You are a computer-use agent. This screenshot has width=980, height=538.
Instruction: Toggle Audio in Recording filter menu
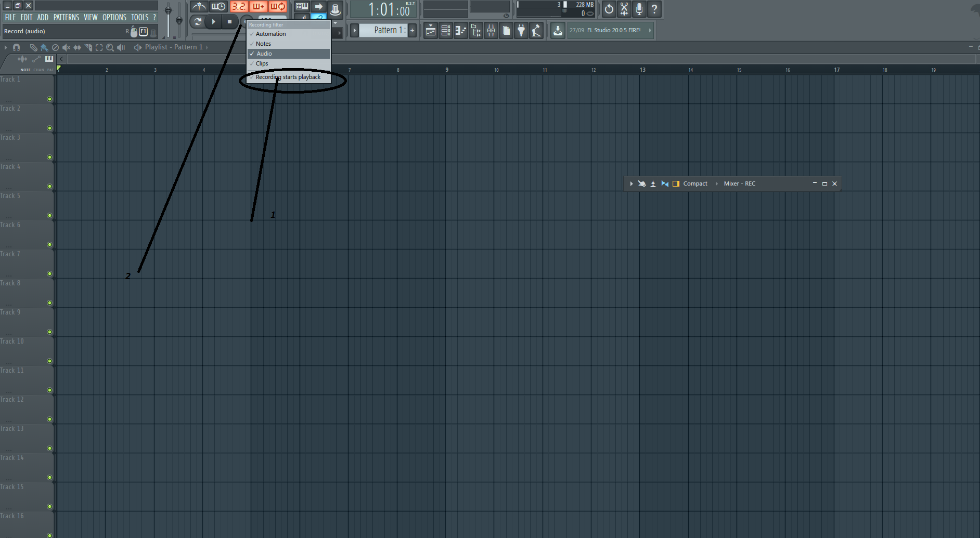tap(289, 54)
